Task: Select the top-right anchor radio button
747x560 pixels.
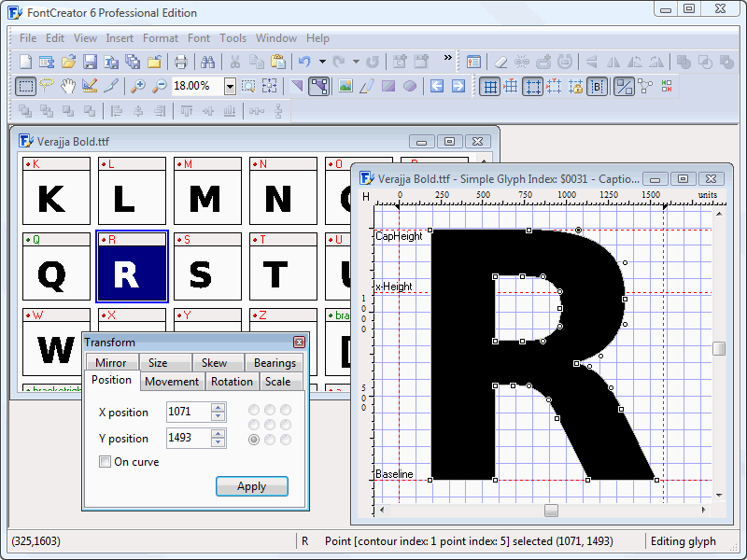Action: tap(286, 410)
